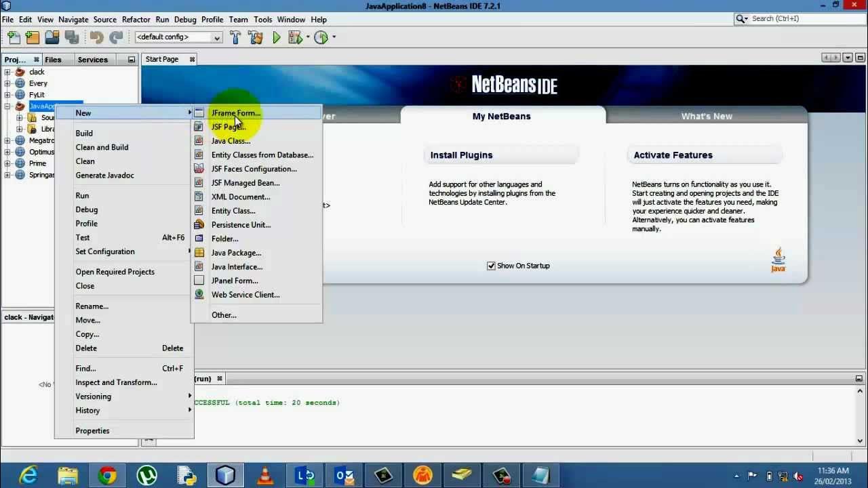Minimize the Projects panel group

tap(132, 60)
